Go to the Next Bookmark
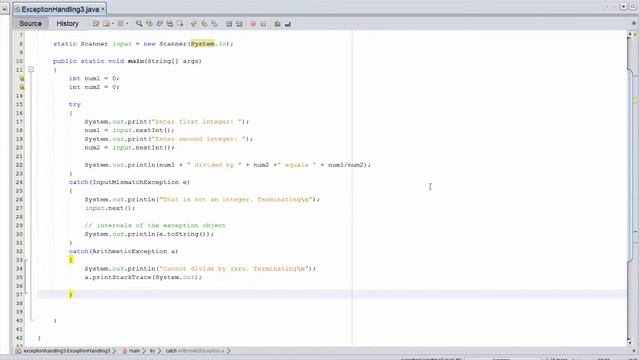 (204, 24)
